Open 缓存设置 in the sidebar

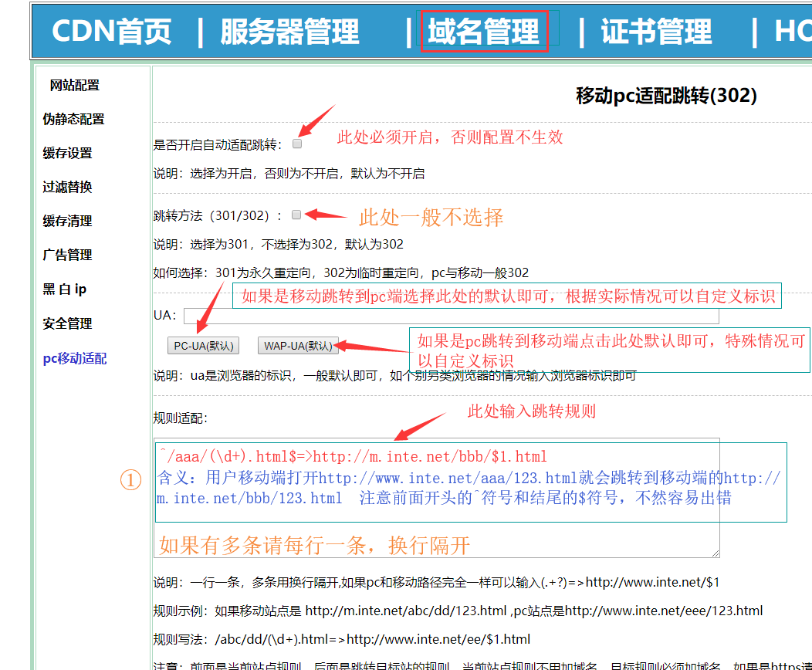[67, 154]
